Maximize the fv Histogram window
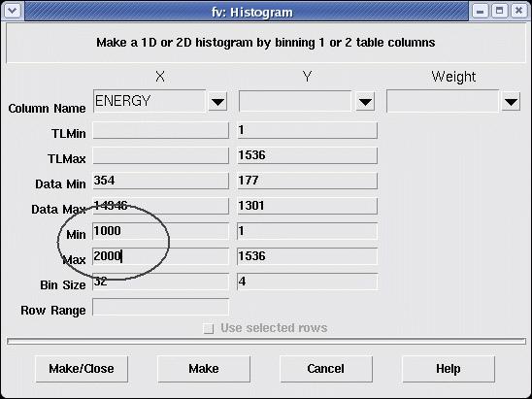 coord(499,12)
